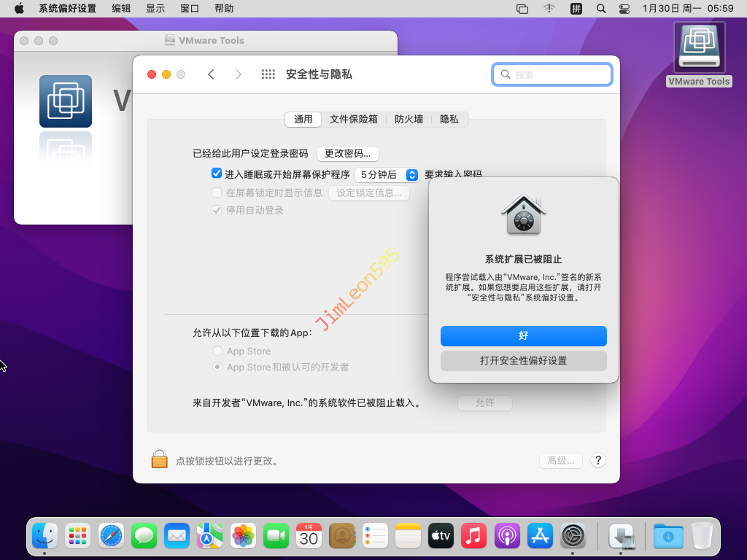Screen dimensions: 747x560
Task: Open Control Center in the menu bar
Action: (624, 9)
